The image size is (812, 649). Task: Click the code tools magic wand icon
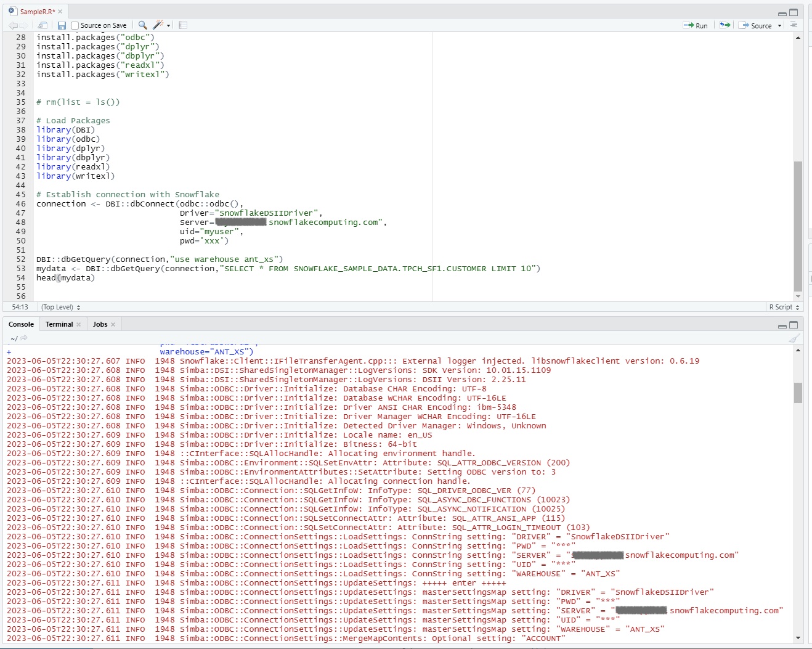click(x=156, y=25)
